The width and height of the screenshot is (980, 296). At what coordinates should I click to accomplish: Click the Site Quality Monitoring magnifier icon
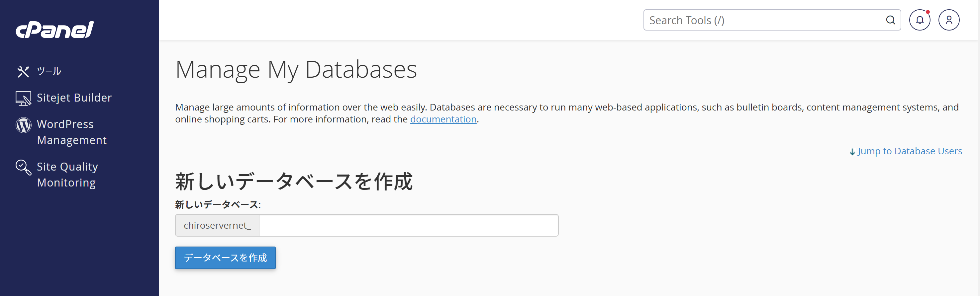pyautogui.click(x=23, y=168)
